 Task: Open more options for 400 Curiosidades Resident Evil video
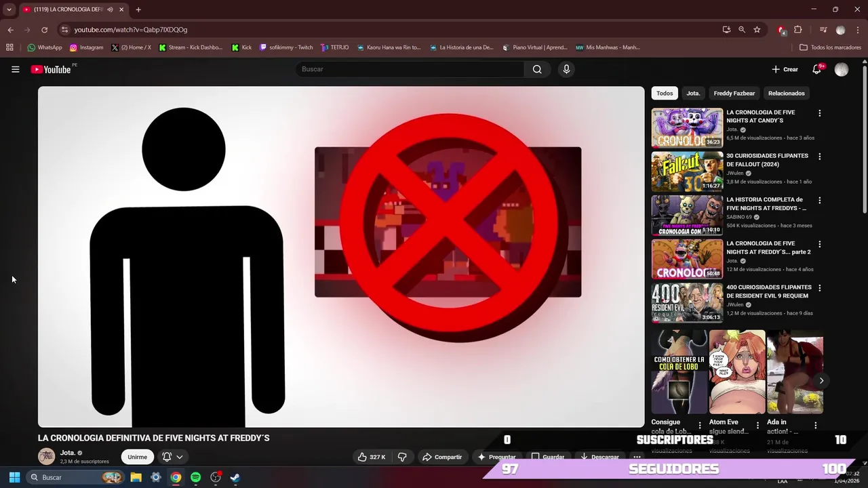click(x=819, y=288)
